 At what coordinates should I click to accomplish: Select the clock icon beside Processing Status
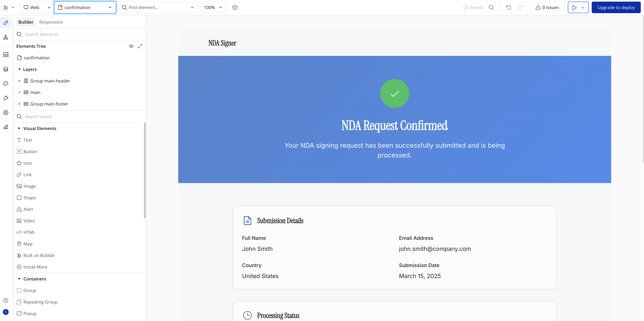click(x=247, y=315)
